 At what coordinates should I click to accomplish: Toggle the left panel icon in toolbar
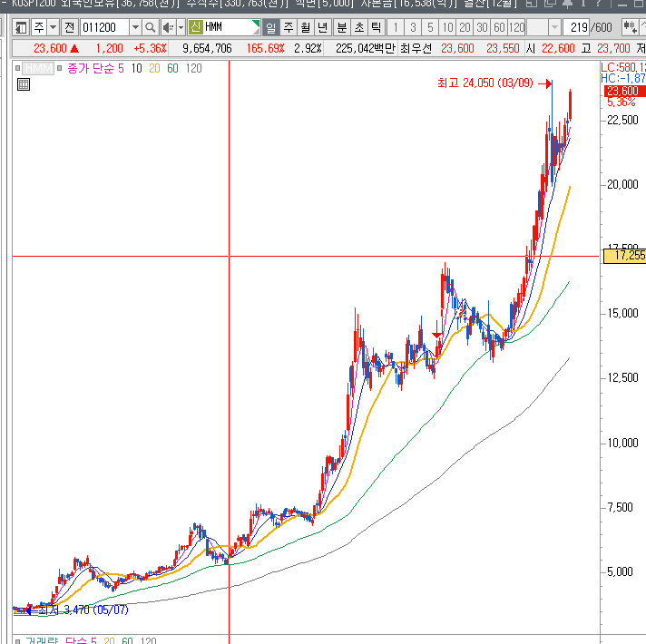click(20, 27)
